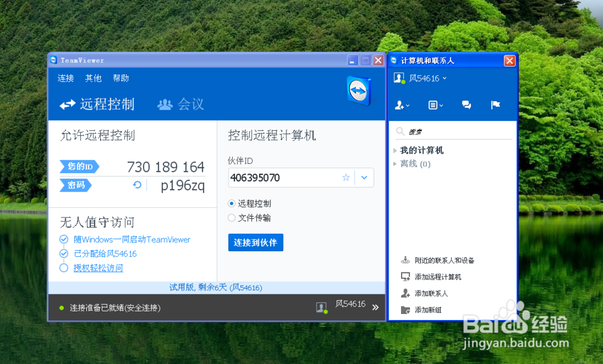Click 风54616 name in status bar
The height and width of the screenshot is (364, 603).
point(350,304)
